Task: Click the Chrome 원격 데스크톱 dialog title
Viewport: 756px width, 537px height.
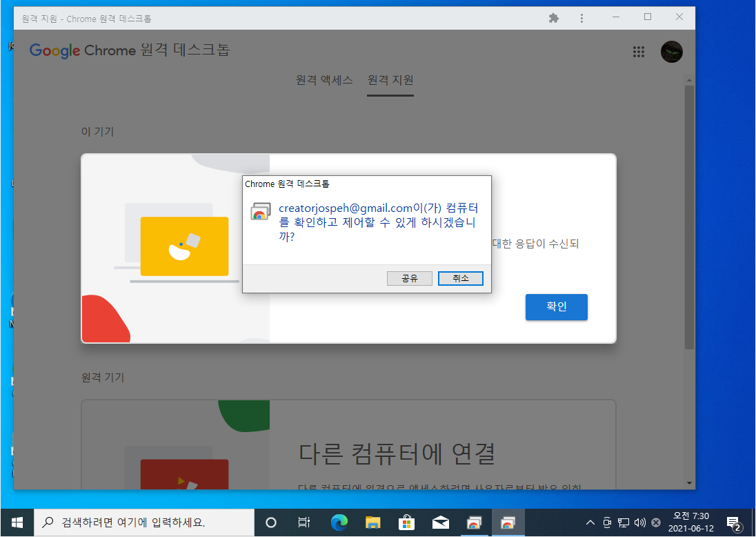Action: pyautogui.click(x=287, y=184)
